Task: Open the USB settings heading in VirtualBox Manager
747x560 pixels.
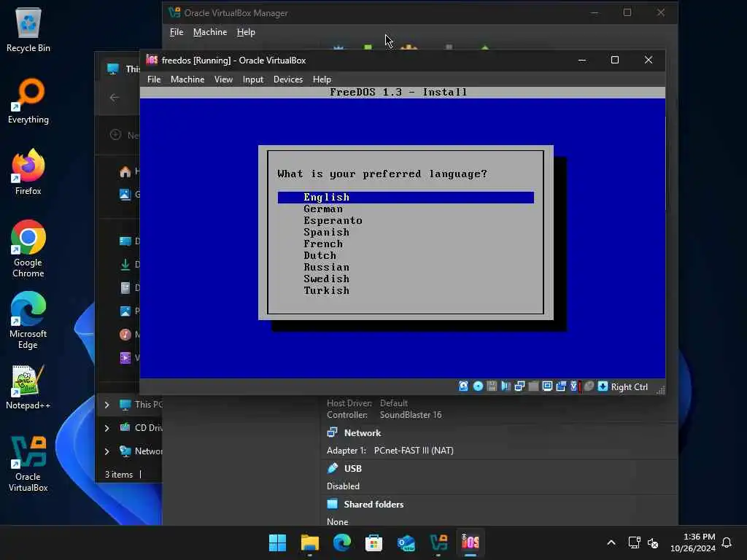Action: tap(353, 469)
